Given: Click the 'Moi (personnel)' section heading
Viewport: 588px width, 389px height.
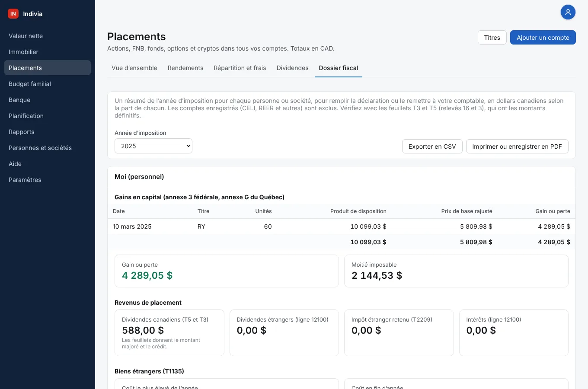Looking at the screenshot, I should [139, 177].
